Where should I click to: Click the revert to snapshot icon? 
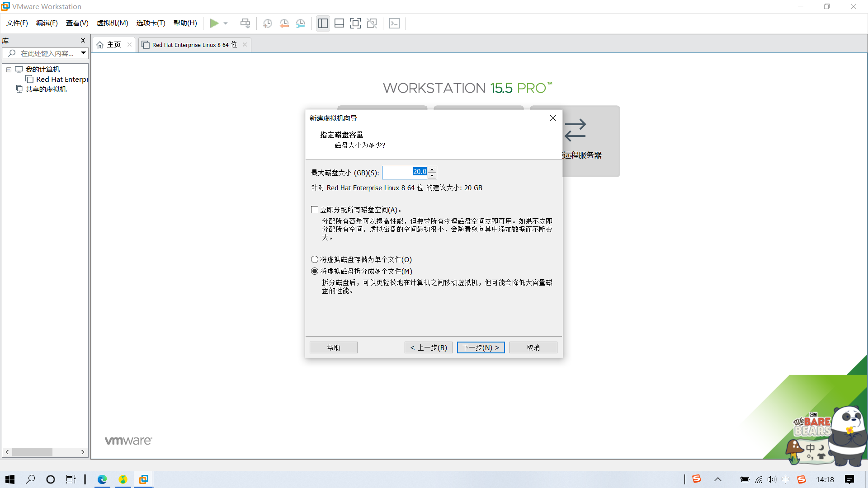(x=284, y=23)
